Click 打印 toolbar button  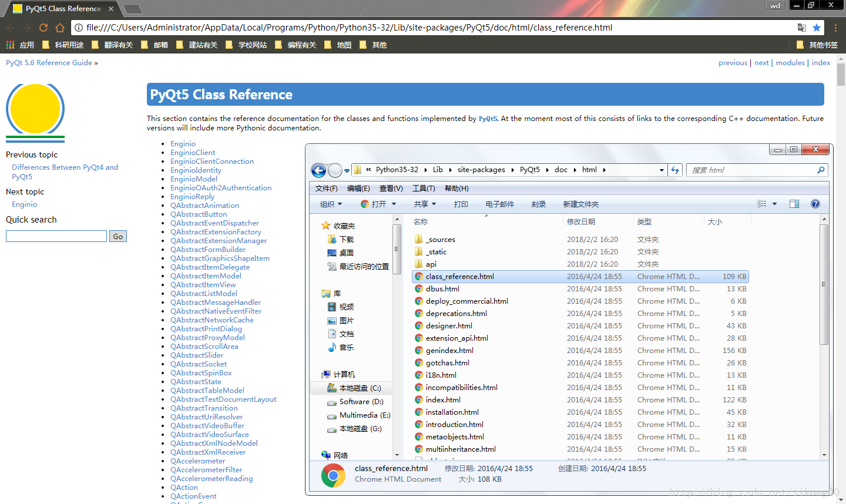click(461, 204)
